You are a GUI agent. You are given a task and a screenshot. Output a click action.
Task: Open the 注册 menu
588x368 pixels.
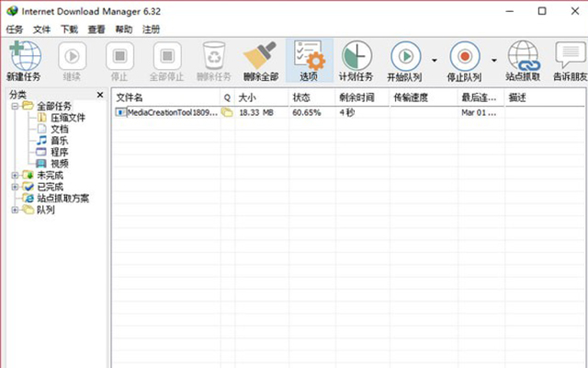tap(151, 29)
